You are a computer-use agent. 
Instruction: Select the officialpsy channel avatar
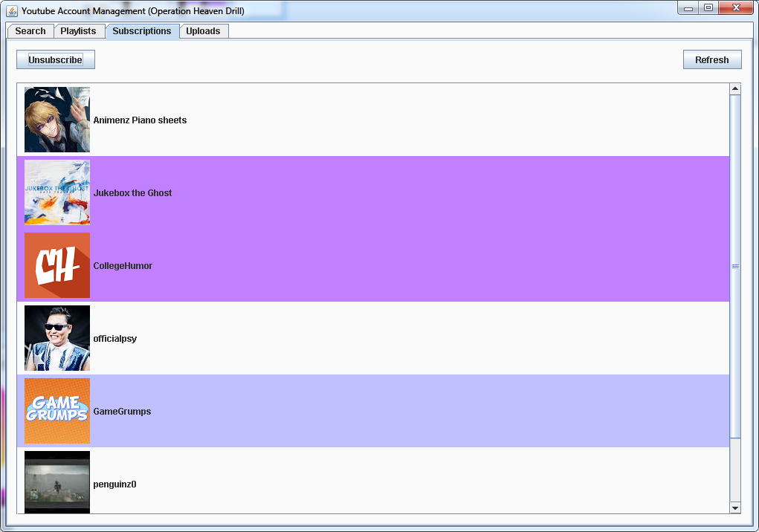point(57,338)
